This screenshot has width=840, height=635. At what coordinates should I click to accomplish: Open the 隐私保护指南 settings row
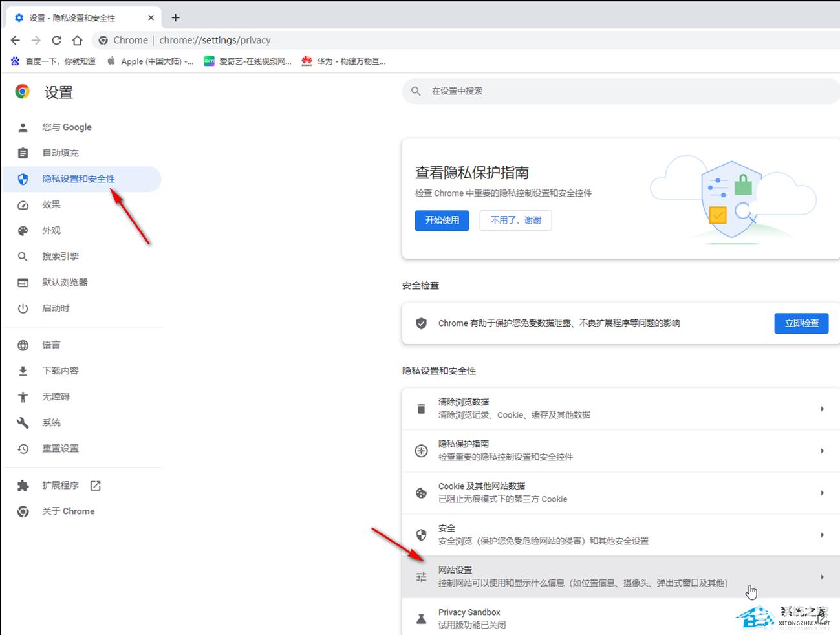[x=621, y=451]
